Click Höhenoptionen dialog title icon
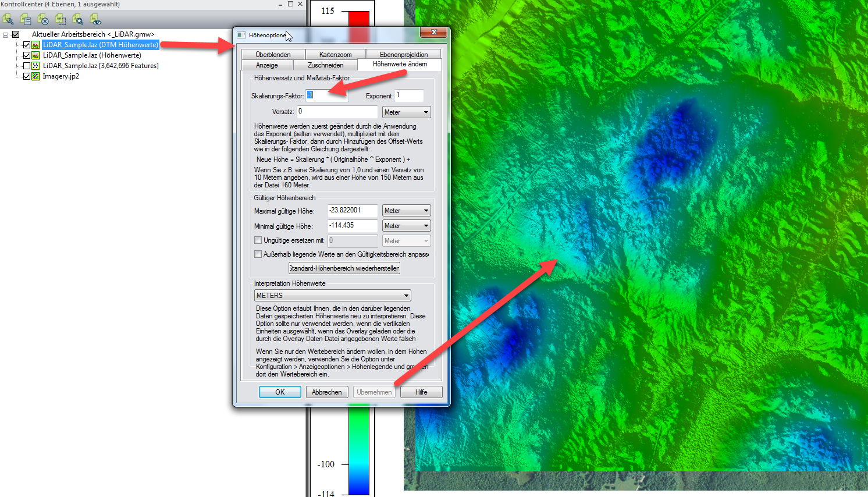Viewport: 868px width, 497px height. pyautogui.click(x=241, y=35)
